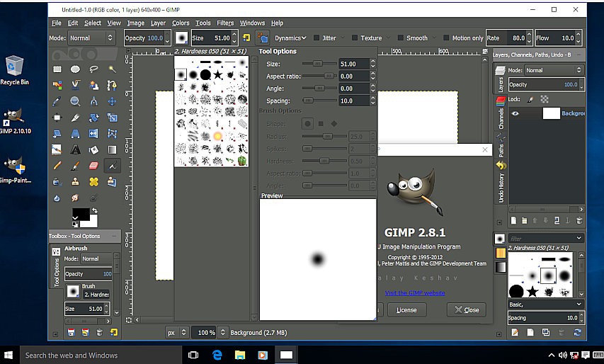Adjust the Spacing slider in Tool Options
This screenshot has height=364, width=604.
point(319,101)
